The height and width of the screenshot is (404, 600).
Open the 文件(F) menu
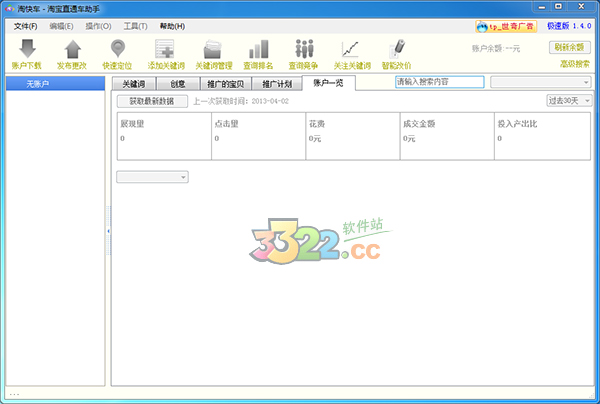pyautogui.click(x=26, y=26)
